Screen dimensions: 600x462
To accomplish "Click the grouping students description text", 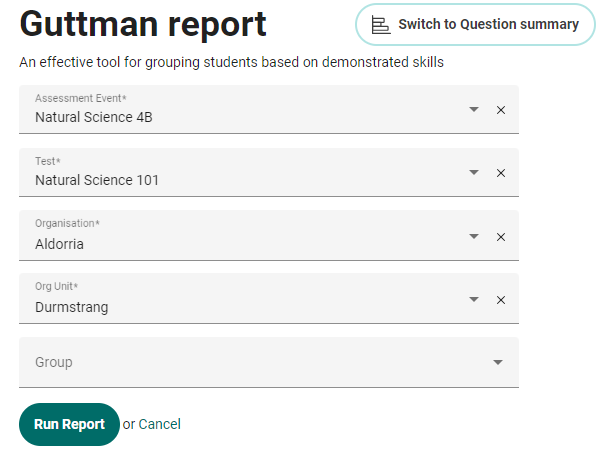I will click(231, 62).
